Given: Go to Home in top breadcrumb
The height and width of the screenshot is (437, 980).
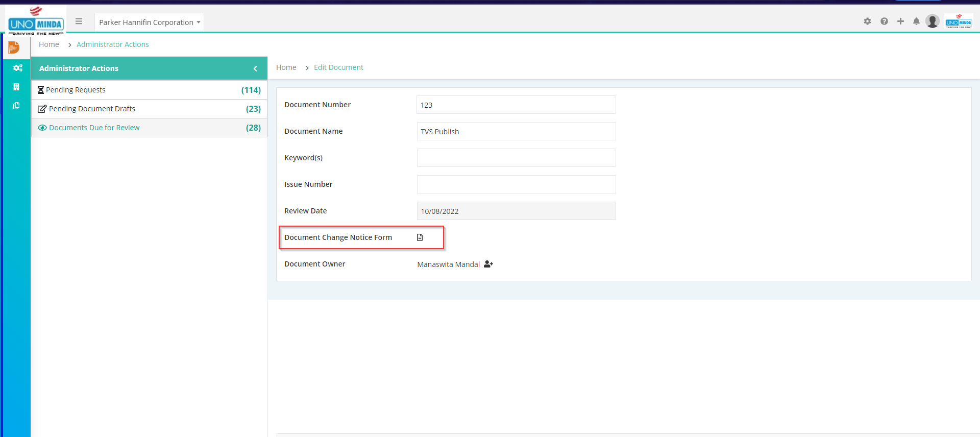Looking at the screenshot, I should [49, 44].
